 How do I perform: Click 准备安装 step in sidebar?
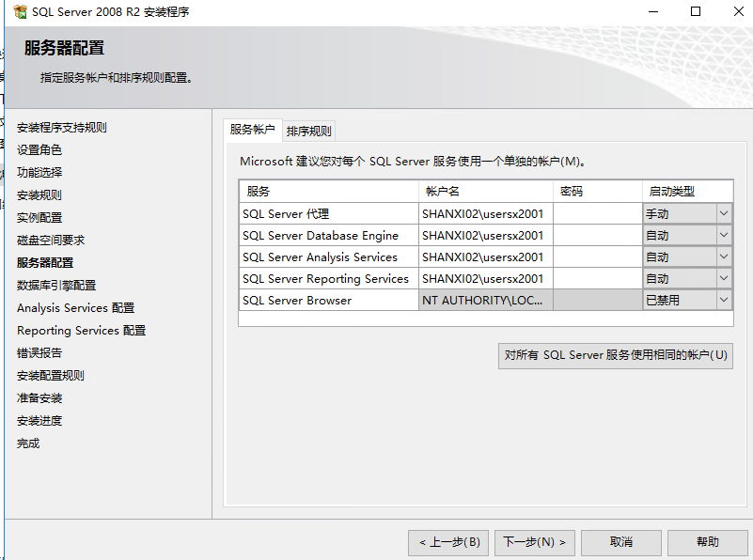pyautogui.click(x=39, y=398)
